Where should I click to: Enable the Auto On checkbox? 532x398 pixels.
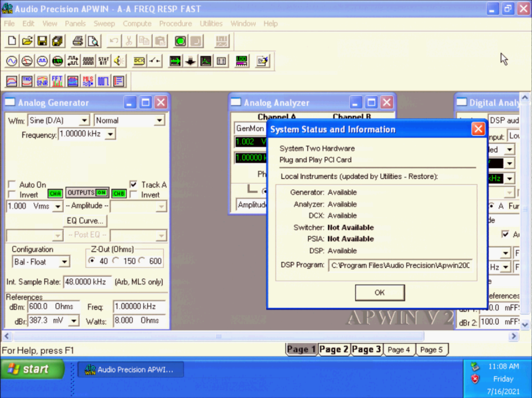pyautogui.click(x=12, y=184)
